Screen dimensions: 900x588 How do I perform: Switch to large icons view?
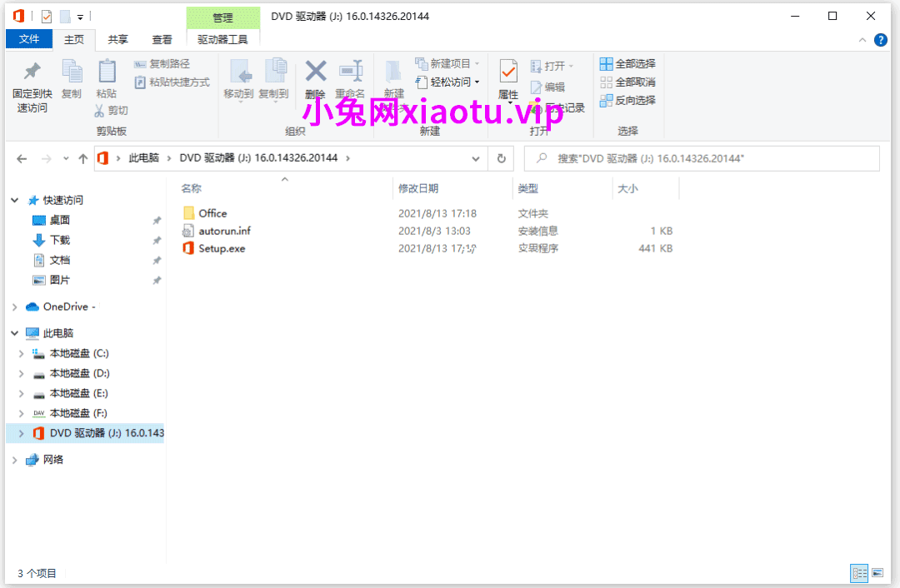coord(877,573)
